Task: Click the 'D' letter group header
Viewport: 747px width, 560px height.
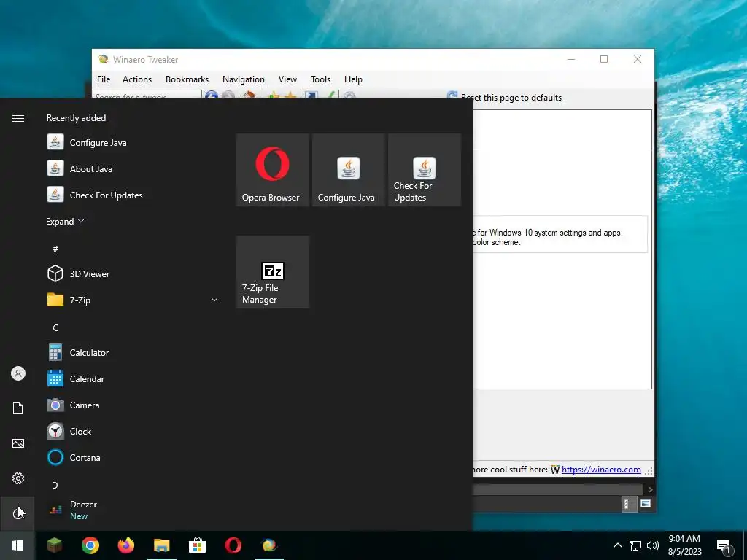Action: (55, 485)
